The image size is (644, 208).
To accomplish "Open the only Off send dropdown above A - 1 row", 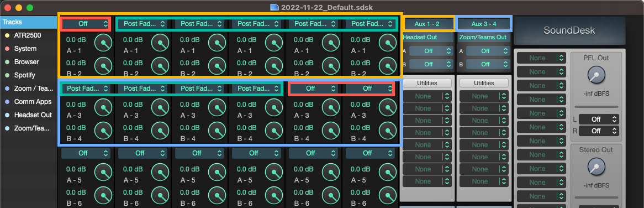I will [x=86, y=24].
